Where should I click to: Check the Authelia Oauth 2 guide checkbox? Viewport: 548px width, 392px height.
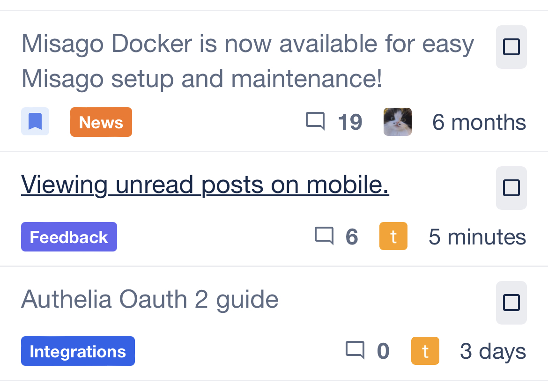pos(511,303)
